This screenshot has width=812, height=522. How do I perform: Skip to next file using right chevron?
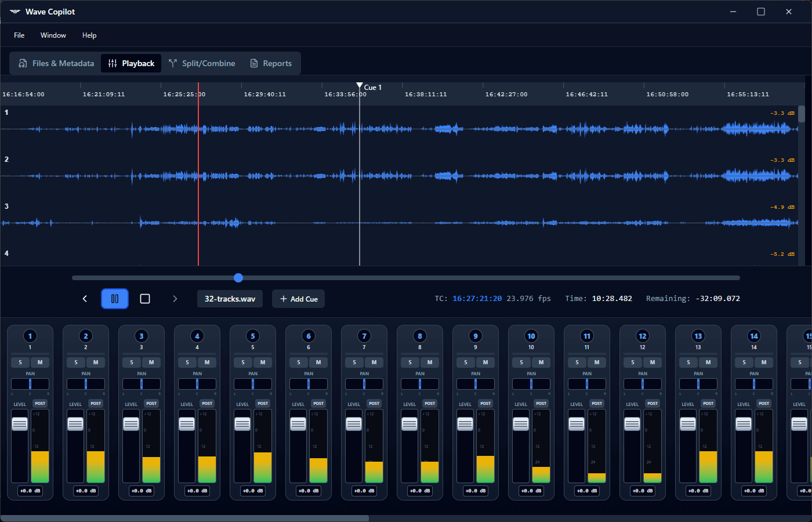[x=175, y=299]
